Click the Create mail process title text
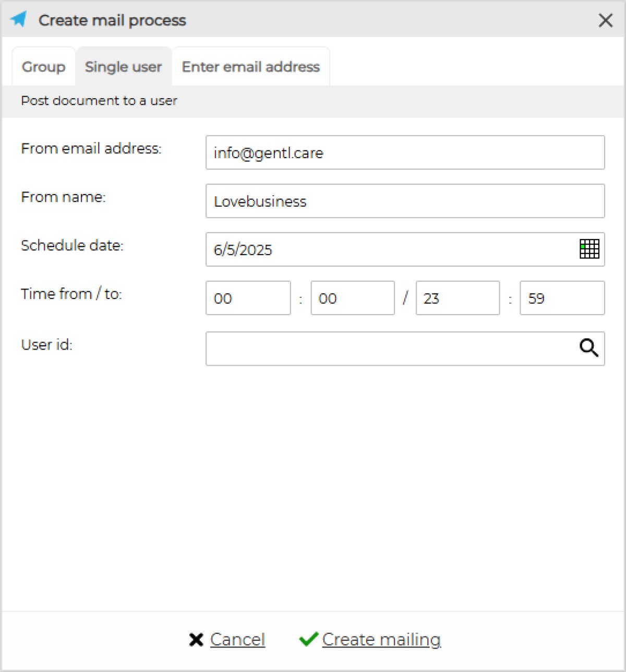This screenshot has height=672, width=626. click(112, 20)
